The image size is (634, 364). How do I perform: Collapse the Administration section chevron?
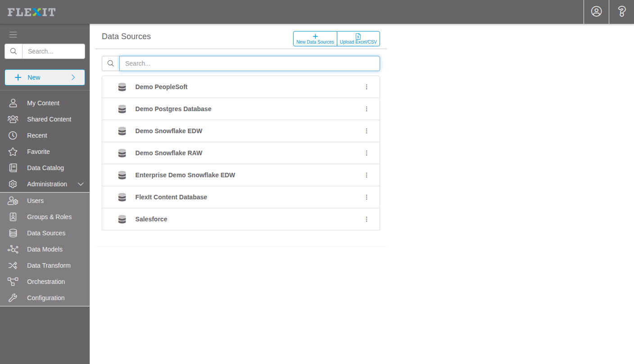pos(81,184)
